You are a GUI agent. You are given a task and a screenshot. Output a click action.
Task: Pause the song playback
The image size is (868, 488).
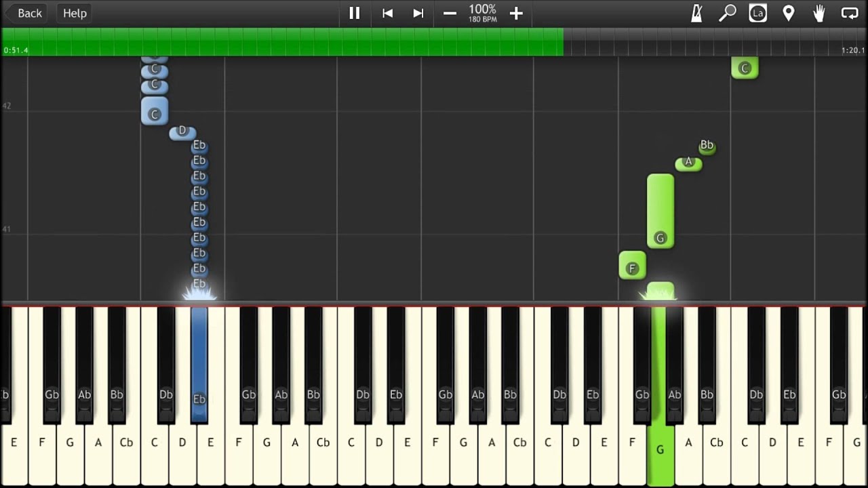tap(354, 13)
